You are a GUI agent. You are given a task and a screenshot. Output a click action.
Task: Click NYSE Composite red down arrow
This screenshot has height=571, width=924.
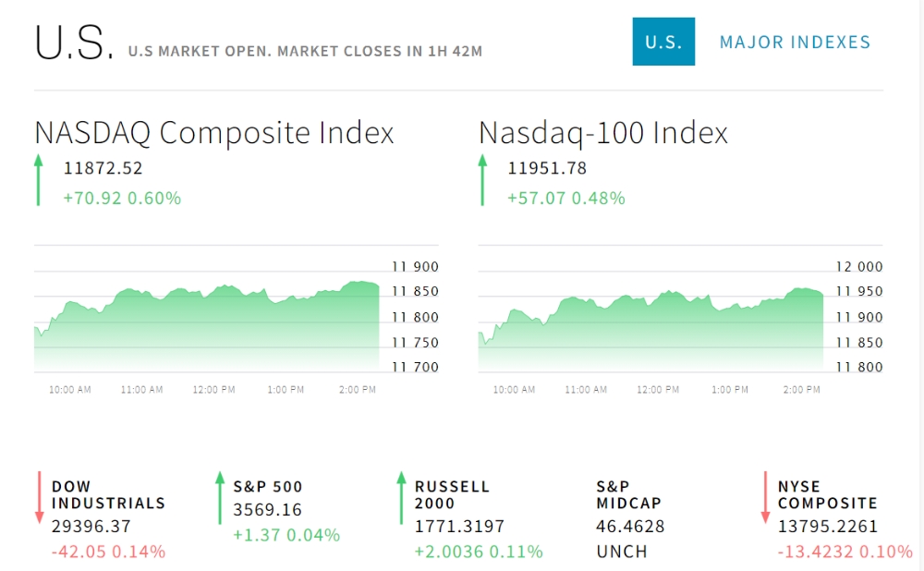click(765, 497)
